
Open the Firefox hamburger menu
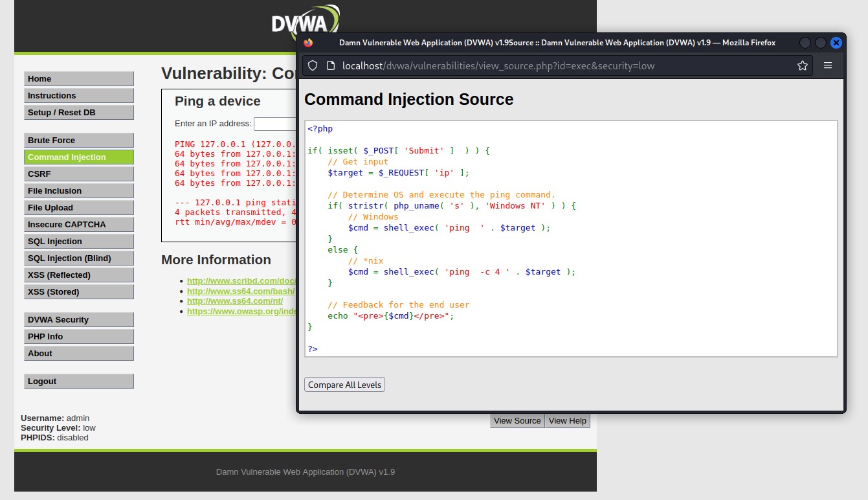point(828,65)
